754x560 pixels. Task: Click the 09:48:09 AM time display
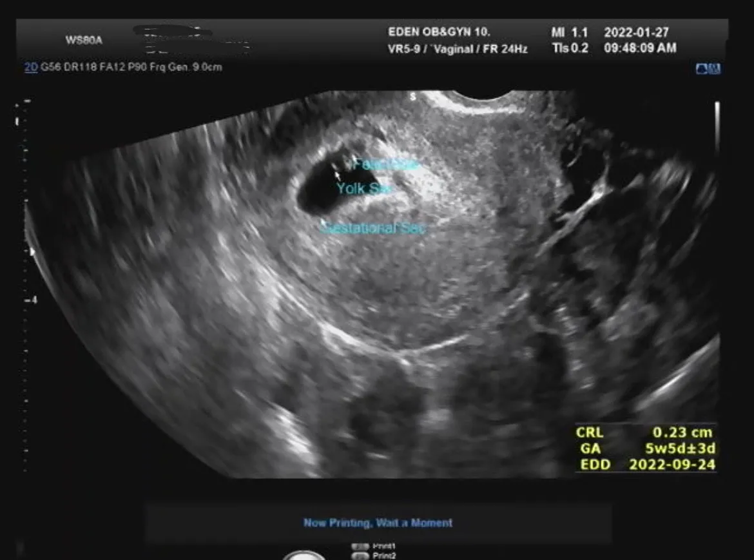pyautogui.click(x=640, y=48)
